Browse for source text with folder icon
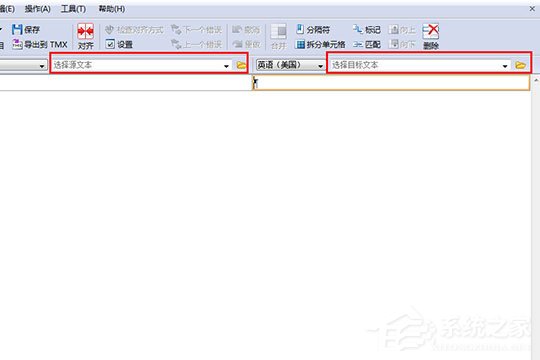 coord(241,65)
